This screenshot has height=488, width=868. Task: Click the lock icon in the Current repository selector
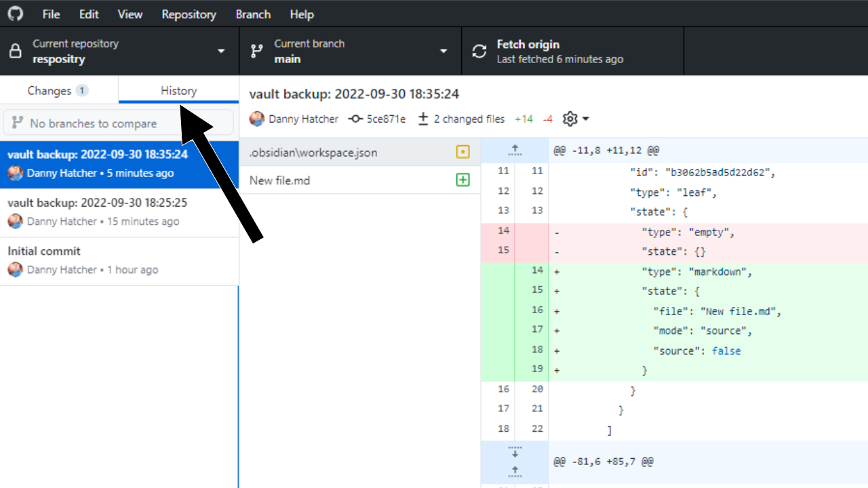pos(15,50)
